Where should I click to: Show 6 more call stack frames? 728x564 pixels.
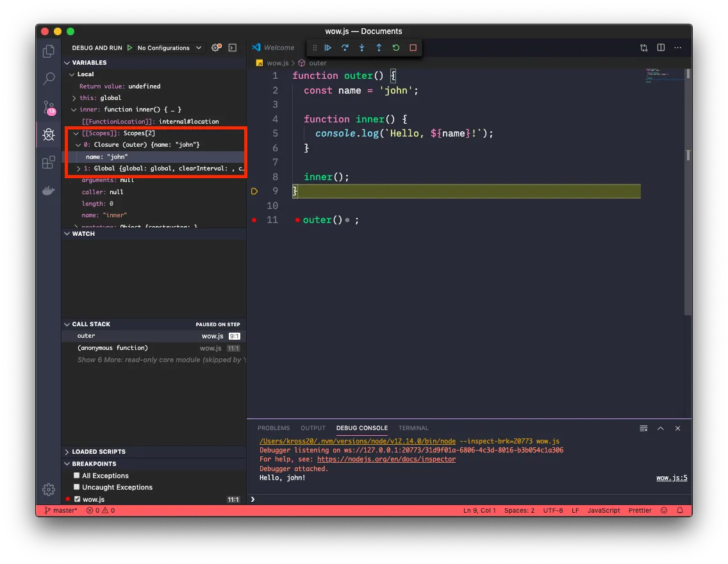click(161, 360)
